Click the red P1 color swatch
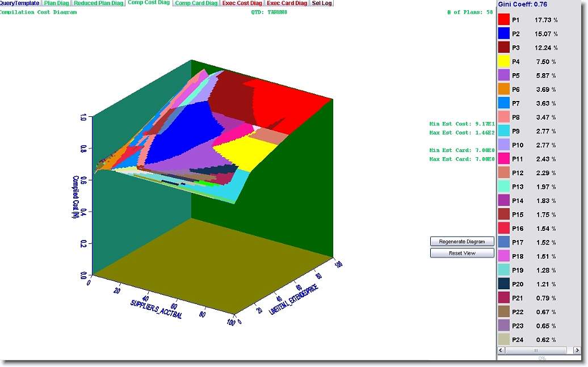Screen dimensions: 588x367 (x=503, y=20)
